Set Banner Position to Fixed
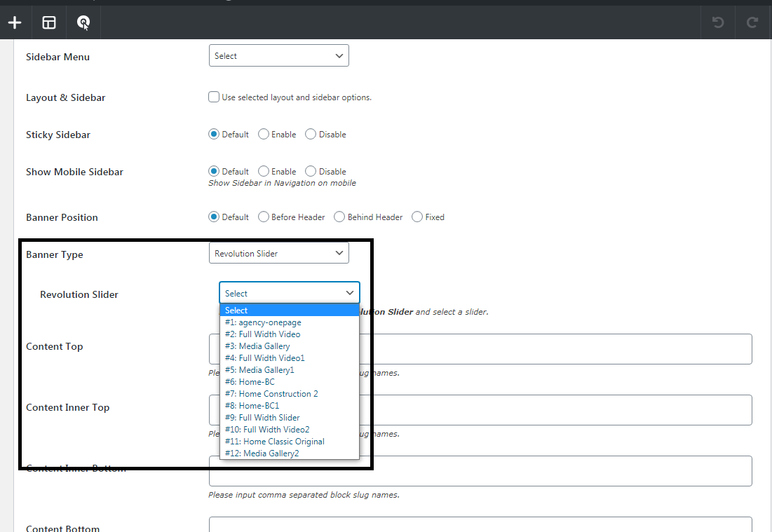The image size is (772, 532). coord(417,217)
